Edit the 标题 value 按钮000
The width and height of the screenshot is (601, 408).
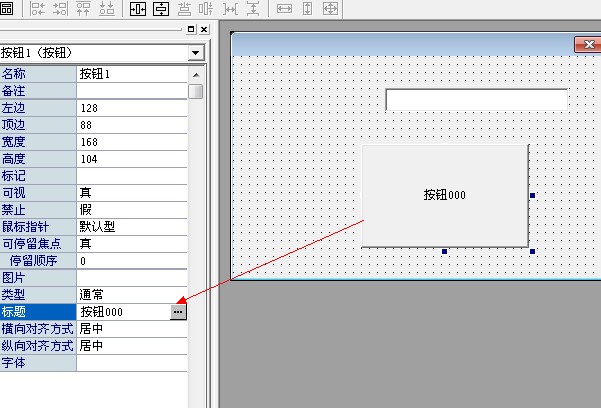[123, 312]
